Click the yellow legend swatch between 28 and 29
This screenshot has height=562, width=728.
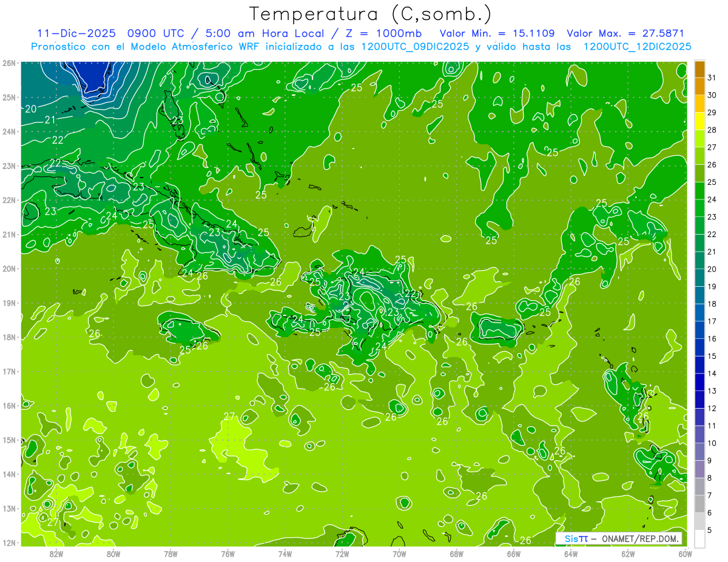[x=699, y=121]
